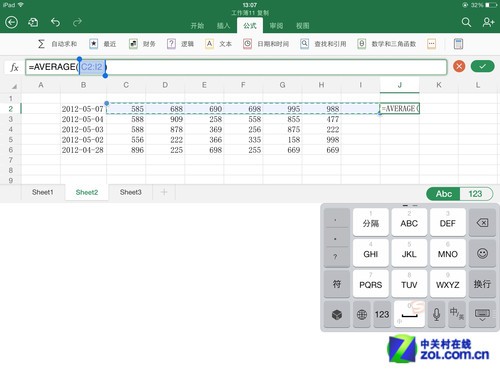Open logical (逻辑) functions
Viewport: 500px width, 375px height.
180,44
